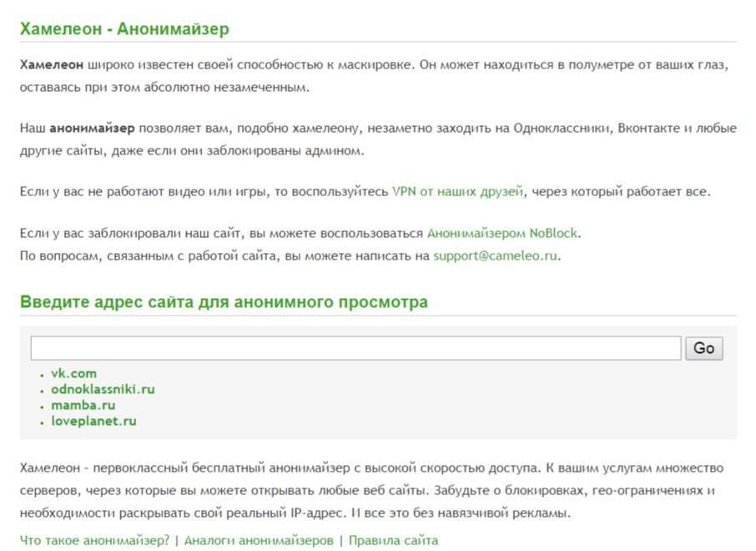
Task: Click the bold word 'анонимайзер' in second paragraph
Action: point(92,129)
